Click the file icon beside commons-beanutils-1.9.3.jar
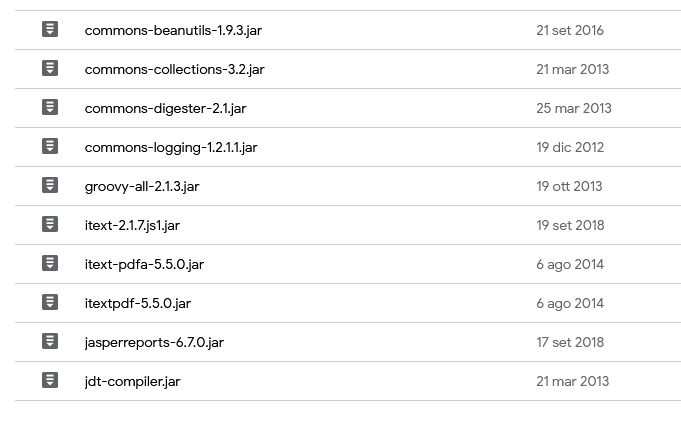Viewport: 681px width, 427px height. coord(50,30)
